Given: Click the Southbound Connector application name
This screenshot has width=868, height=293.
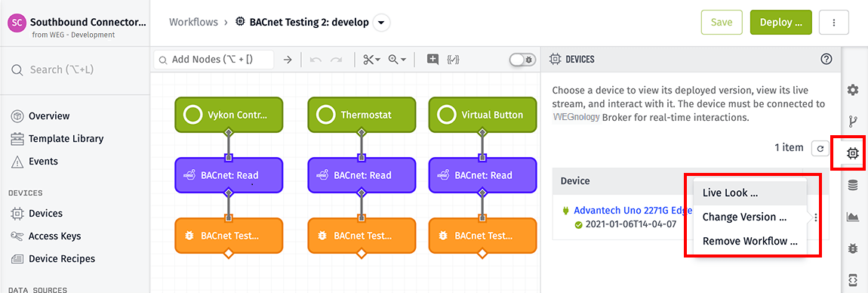Looking at the screenshot, I should pos(88,23).
